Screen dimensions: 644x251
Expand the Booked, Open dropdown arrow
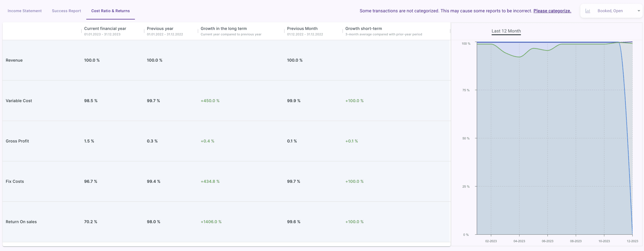[x=639, y=11]
